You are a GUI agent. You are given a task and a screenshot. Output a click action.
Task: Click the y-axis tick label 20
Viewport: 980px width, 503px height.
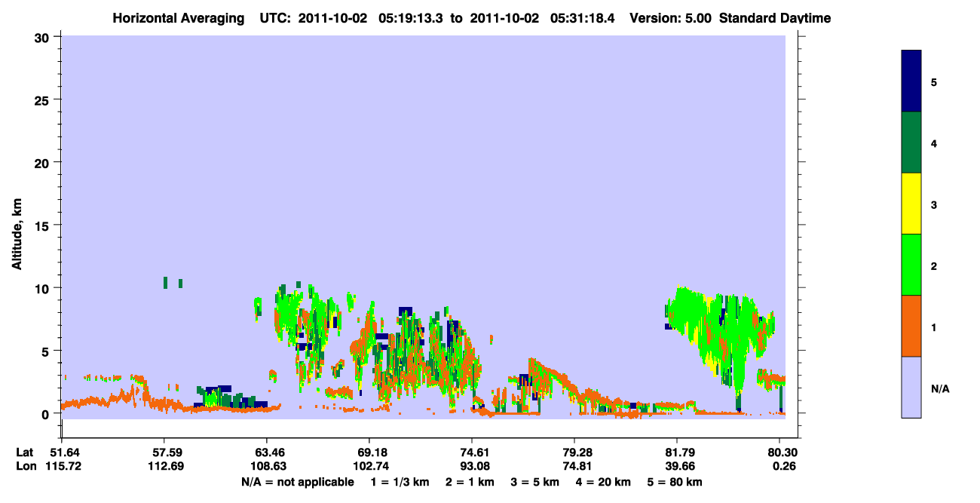point(44,162)
